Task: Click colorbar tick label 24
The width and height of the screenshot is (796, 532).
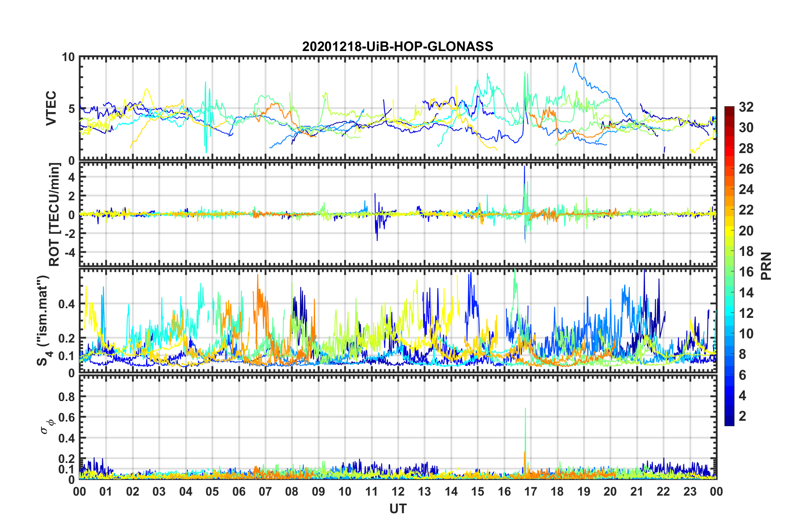Action: [746, 189]
